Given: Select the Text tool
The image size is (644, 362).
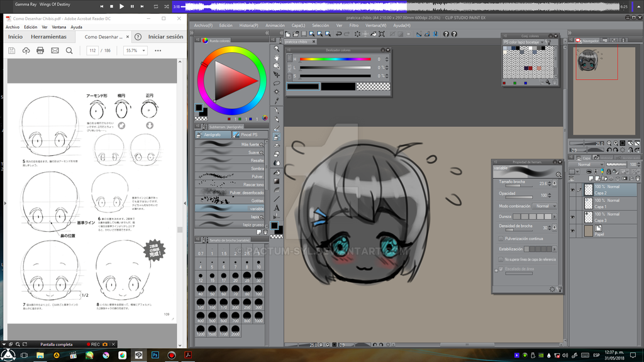Looking at the screenshot, I should pos(277,207).
